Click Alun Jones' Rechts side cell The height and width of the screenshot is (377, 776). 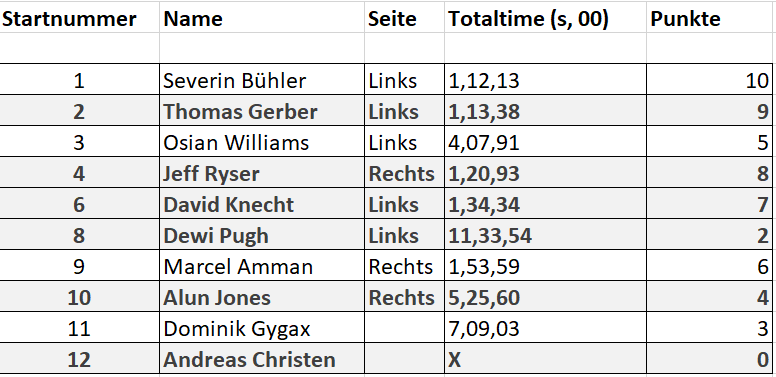pyautogui.click(x=404, y=296)
